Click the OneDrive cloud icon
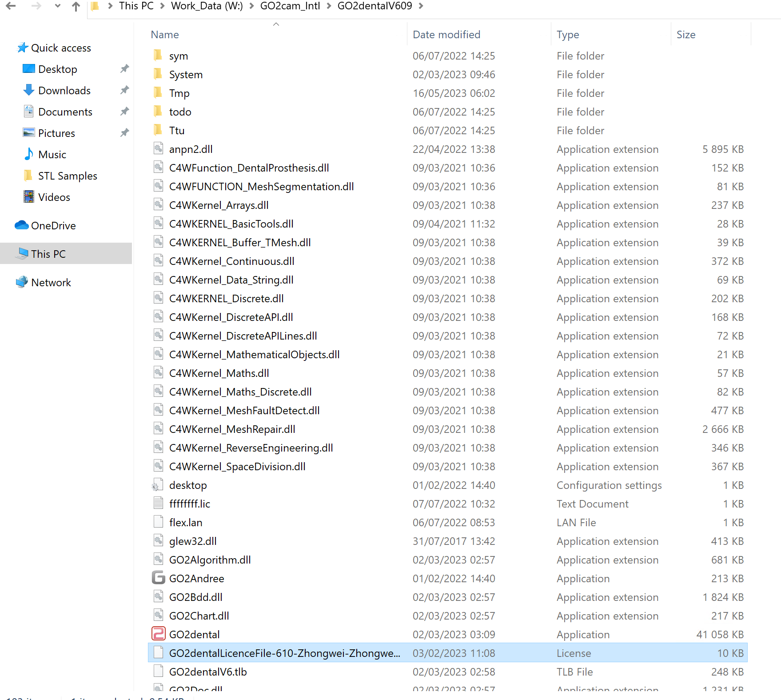The height and width of the screenshot is (700, 781). point(21,226)
